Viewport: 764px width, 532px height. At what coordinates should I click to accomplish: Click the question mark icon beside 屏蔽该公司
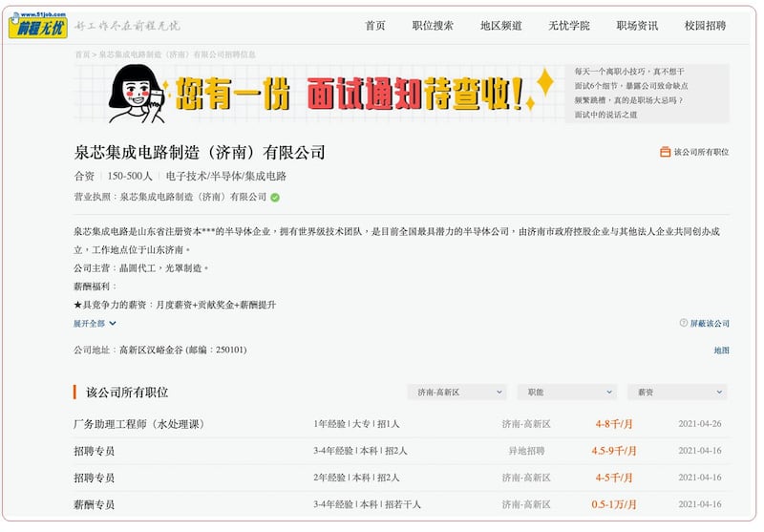683,323
